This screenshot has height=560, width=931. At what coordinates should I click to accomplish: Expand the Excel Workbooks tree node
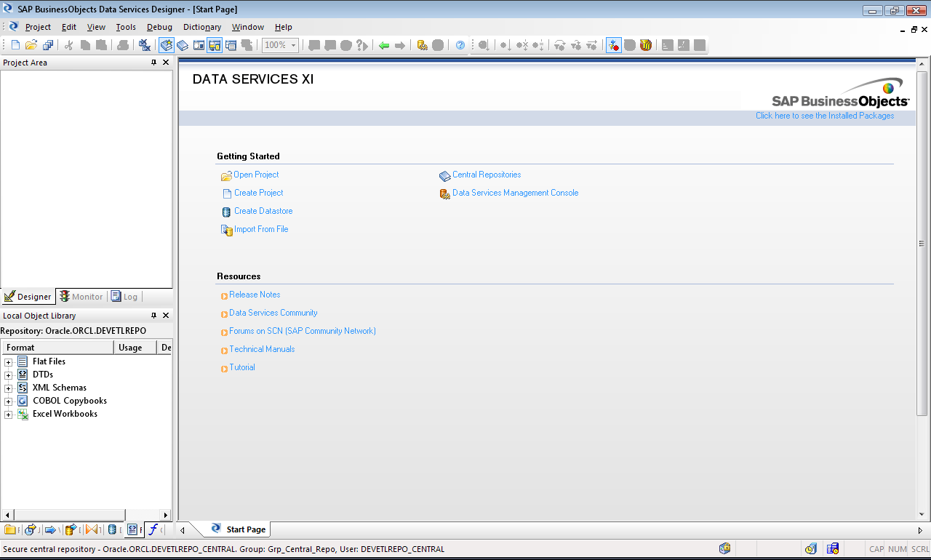point(9,415)
